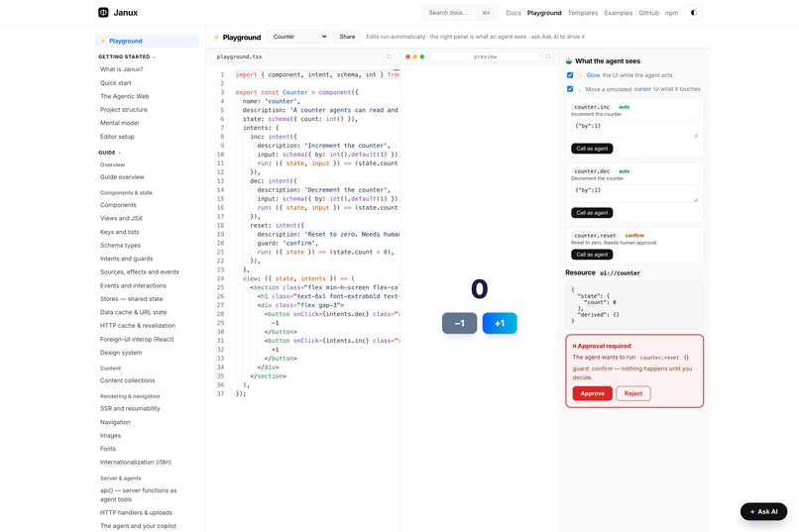
Task: Edit the counter.inc input JSON field
Action: point(634,129)
